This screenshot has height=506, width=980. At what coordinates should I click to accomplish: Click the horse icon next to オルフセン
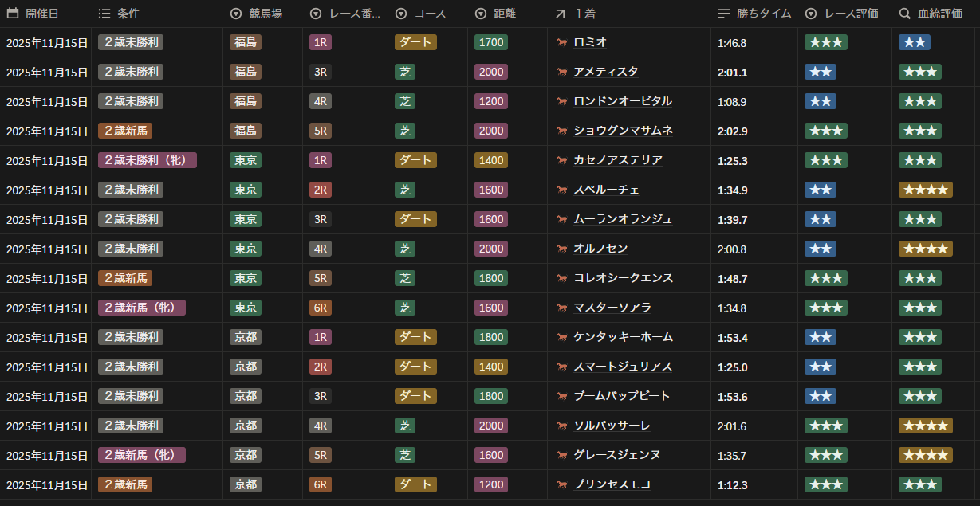click(562, 249)
